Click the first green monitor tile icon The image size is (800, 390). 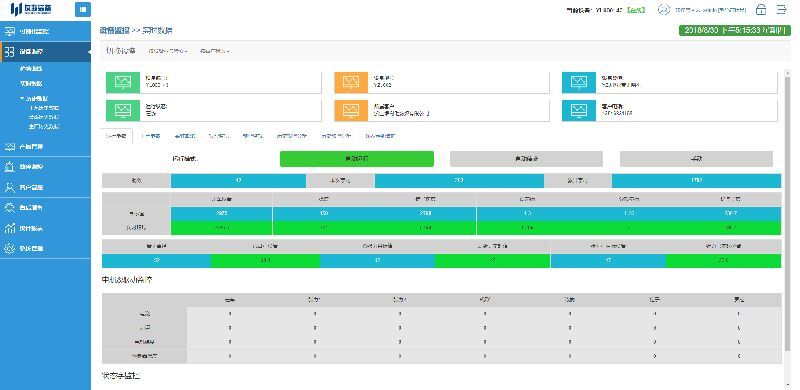point(123,83)
